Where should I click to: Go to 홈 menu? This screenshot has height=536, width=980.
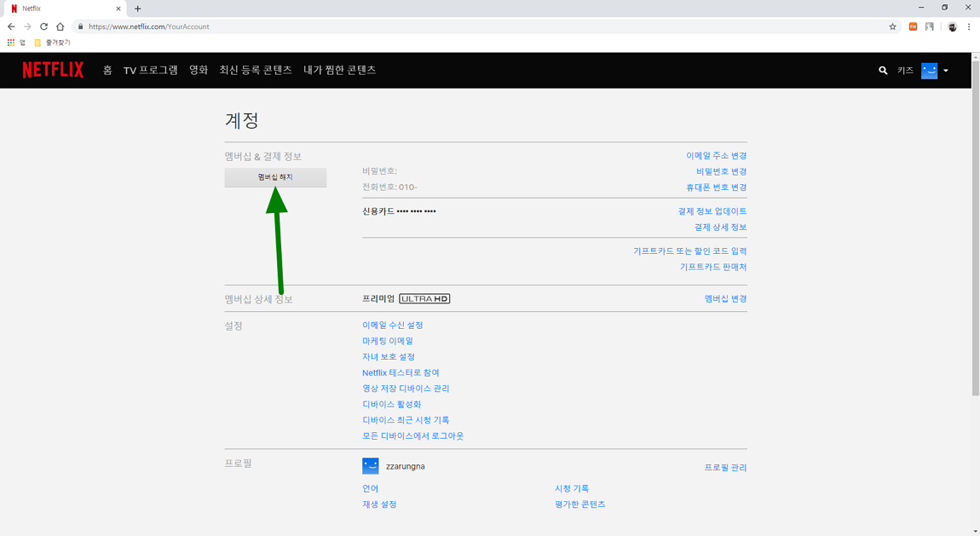click(x=107, y=70)
